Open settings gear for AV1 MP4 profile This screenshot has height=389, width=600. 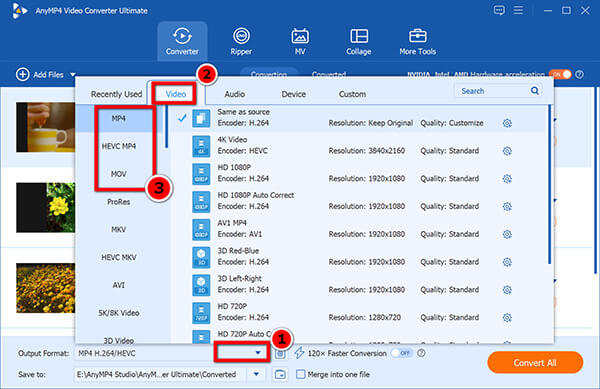[x=507, y=234]
